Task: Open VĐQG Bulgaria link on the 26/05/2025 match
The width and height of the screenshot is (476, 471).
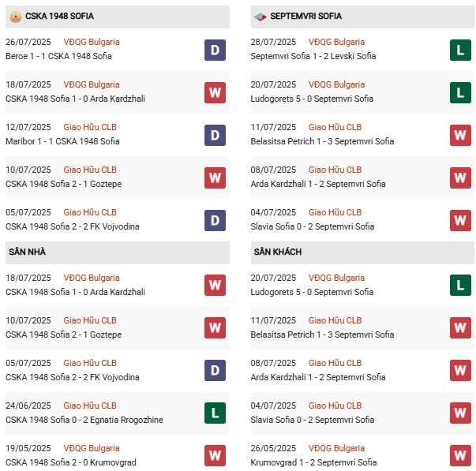Action: [x=337, y=448]
